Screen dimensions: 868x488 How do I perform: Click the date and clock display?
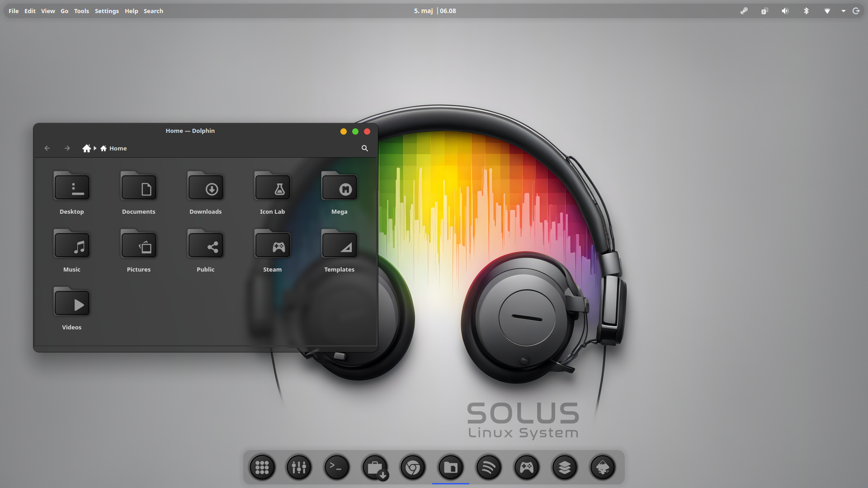tap(435, 11)
